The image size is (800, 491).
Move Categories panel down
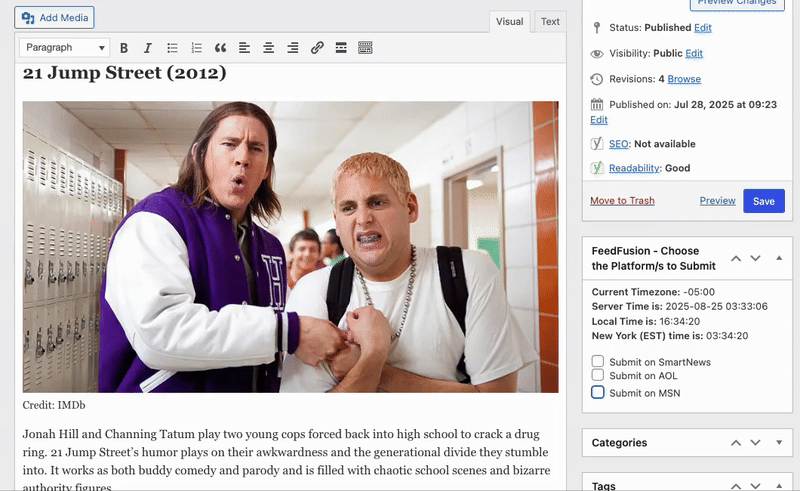point(756,443)
